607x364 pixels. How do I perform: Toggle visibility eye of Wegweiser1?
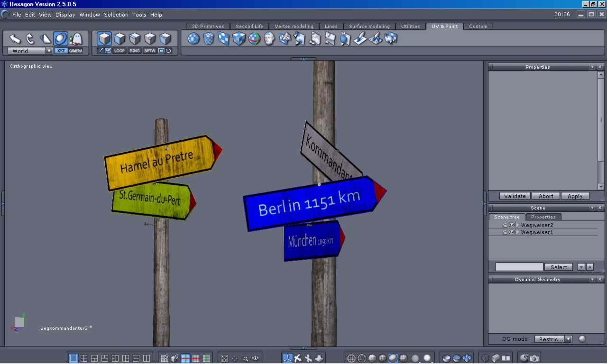click(512, 232)
